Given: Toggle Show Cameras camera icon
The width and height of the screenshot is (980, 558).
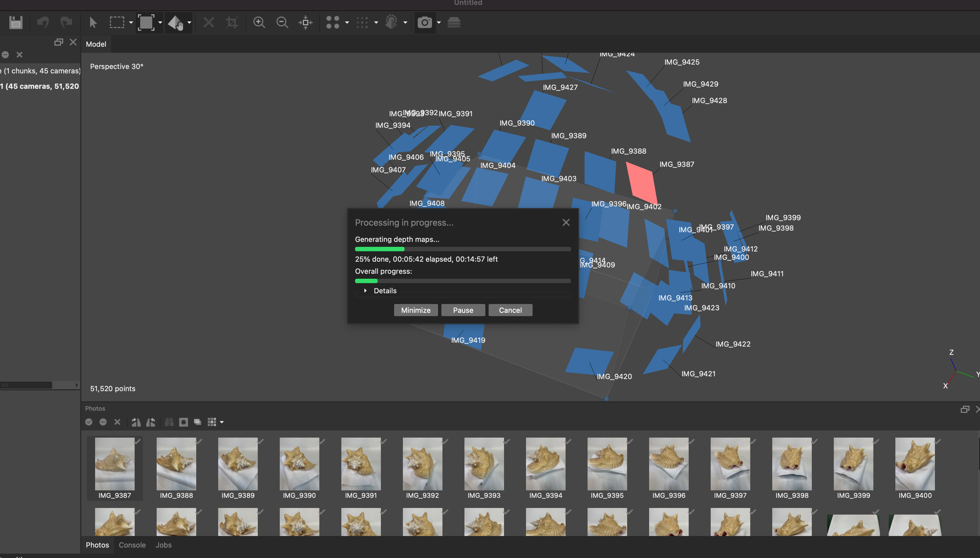Looking at the screenshot, I should (x=425, y=23).
